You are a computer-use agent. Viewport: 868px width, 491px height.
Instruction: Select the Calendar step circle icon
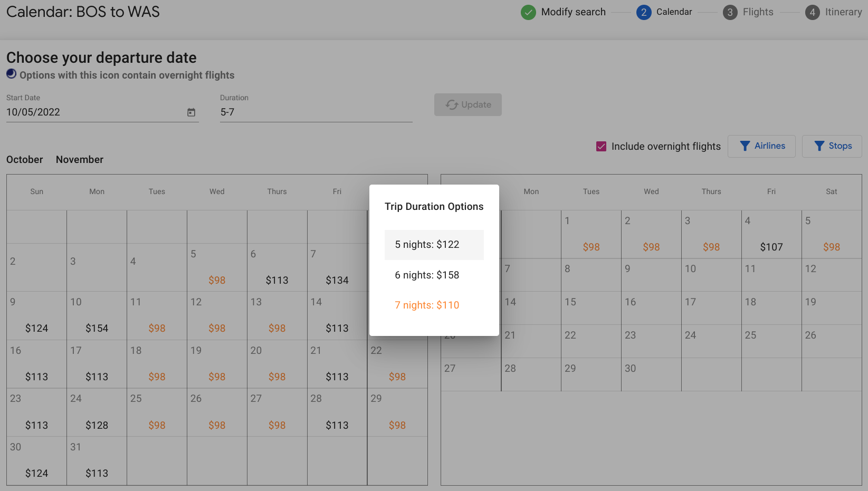644,12
